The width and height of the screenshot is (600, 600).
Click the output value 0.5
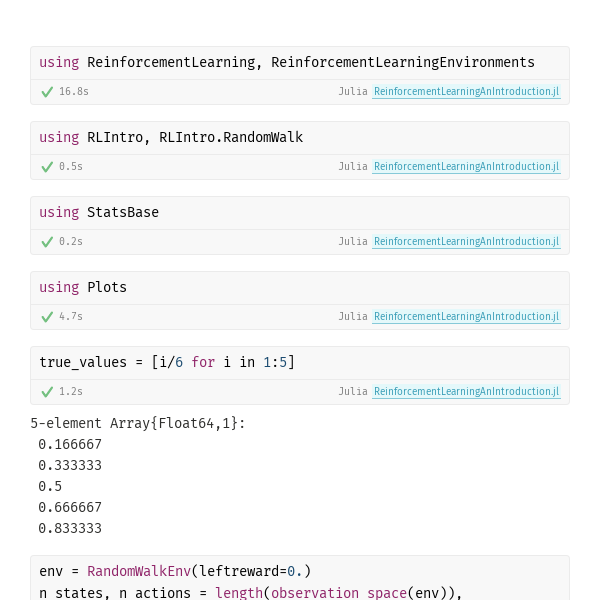click(x=50, y=487)
